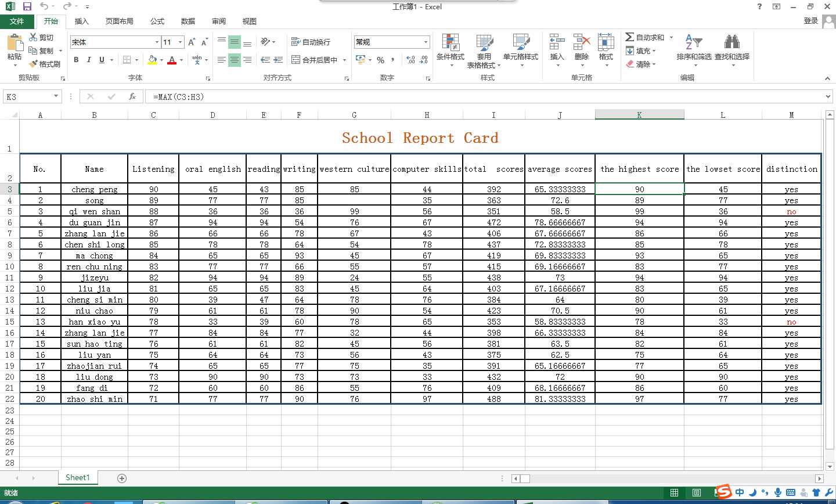Click the Paste clipboard icon
Viewport: 836px width, 504px height.
click(x=14, y=43)
